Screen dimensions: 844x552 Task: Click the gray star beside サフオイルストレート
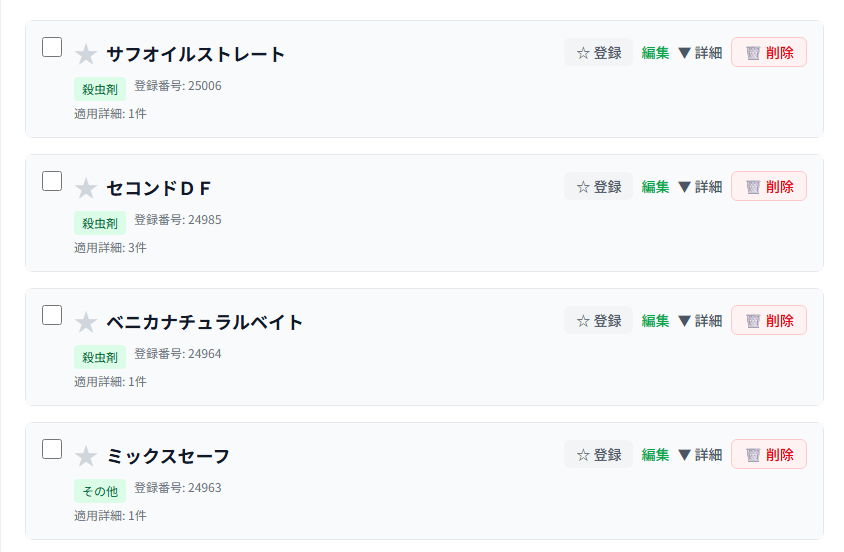click(86, 55)
